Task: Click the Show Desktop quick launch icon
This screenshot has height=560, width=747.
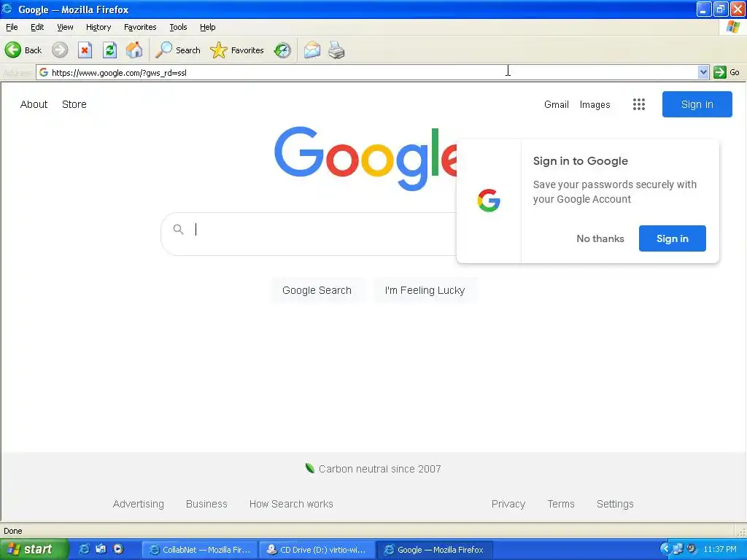Action: (x=101, y=549)
